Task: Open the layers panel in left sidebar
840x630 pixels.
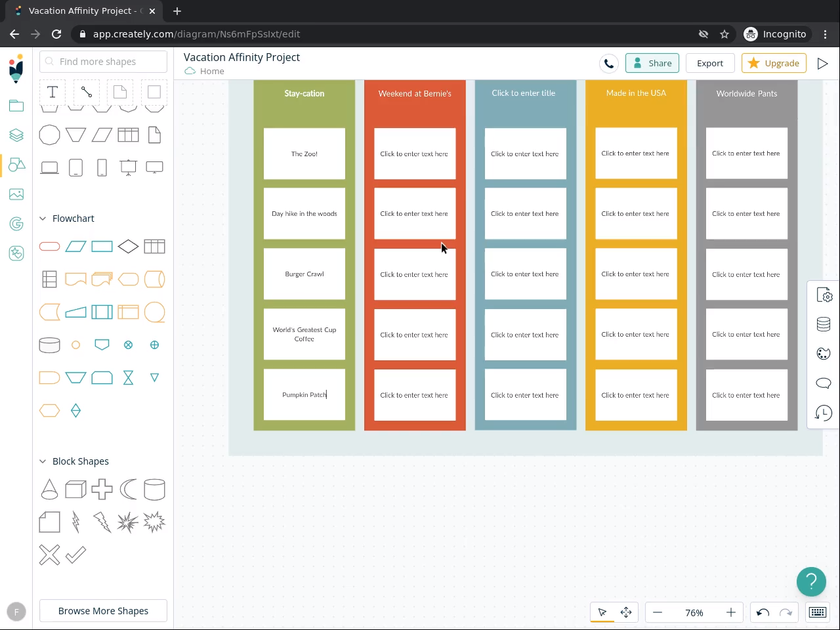Action: (16, 135)
